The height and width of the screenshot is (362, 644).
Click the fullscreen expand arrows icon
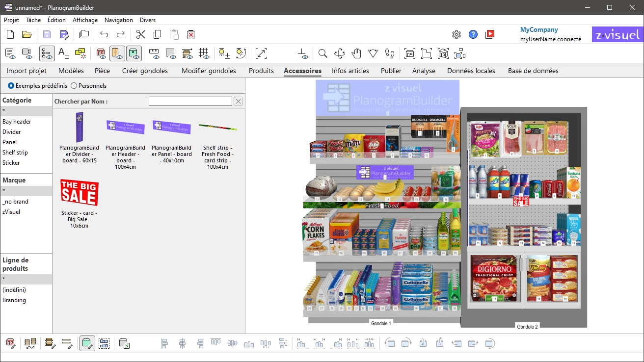point(261,53)
